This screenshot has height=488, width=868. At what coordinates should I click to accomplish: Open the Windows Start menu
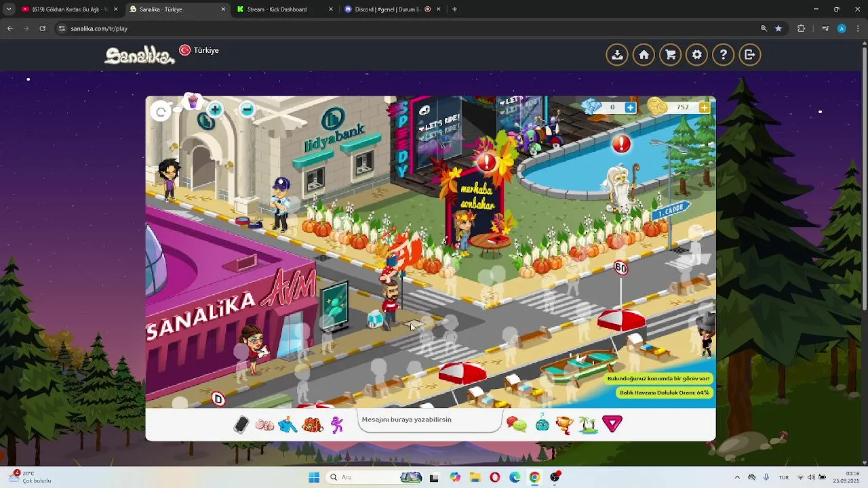314,477
